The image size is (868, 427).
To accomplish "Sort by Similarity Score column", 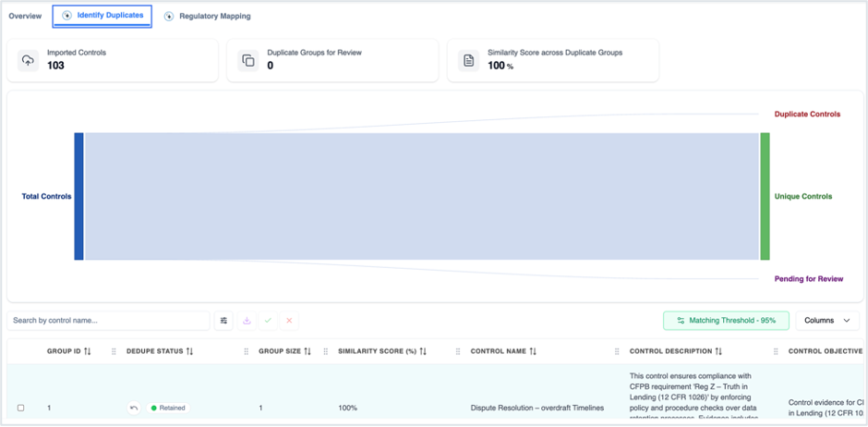I will click(423, 351).
